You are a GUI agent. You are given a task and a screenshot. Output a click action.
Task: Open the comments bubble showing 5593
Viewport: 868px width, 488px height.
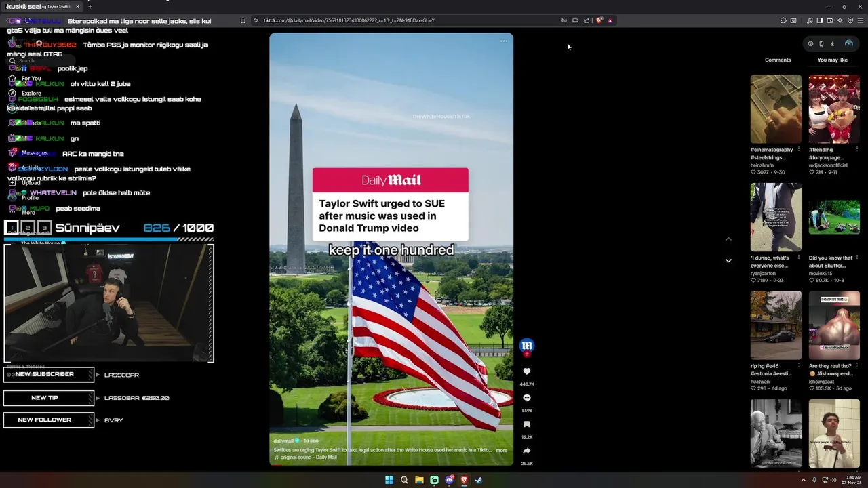coord(527,398)
